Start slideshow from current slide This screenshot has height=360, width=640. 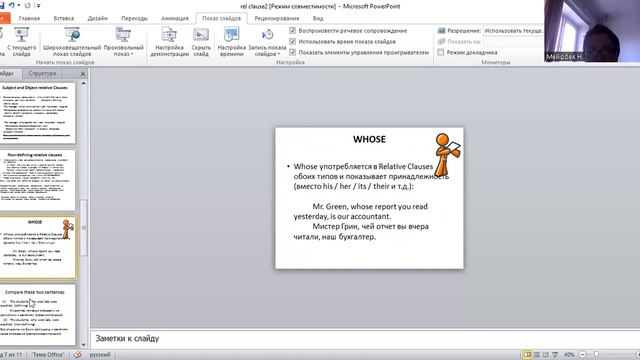coord(21,42)
